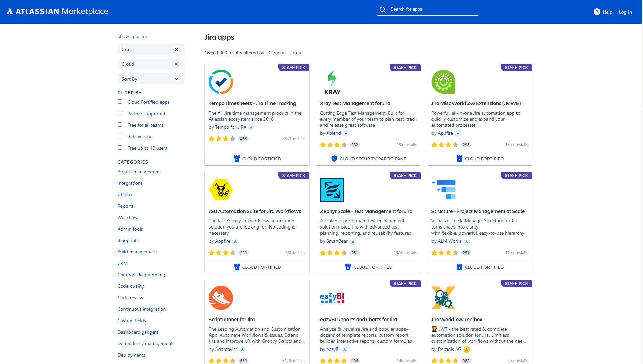Open the Tempo Timesheets app logo
This screenshot has height=364, width=643.
221,82
